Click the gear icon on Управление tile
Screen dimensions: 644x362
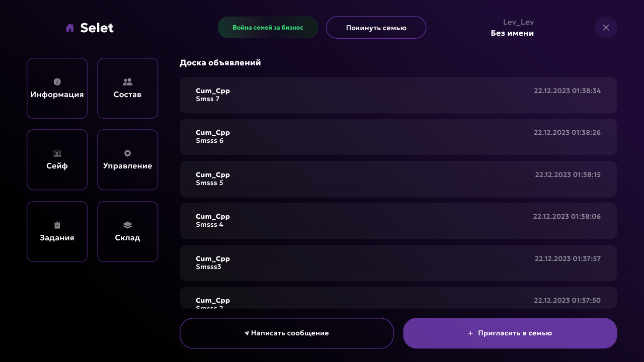127,153
